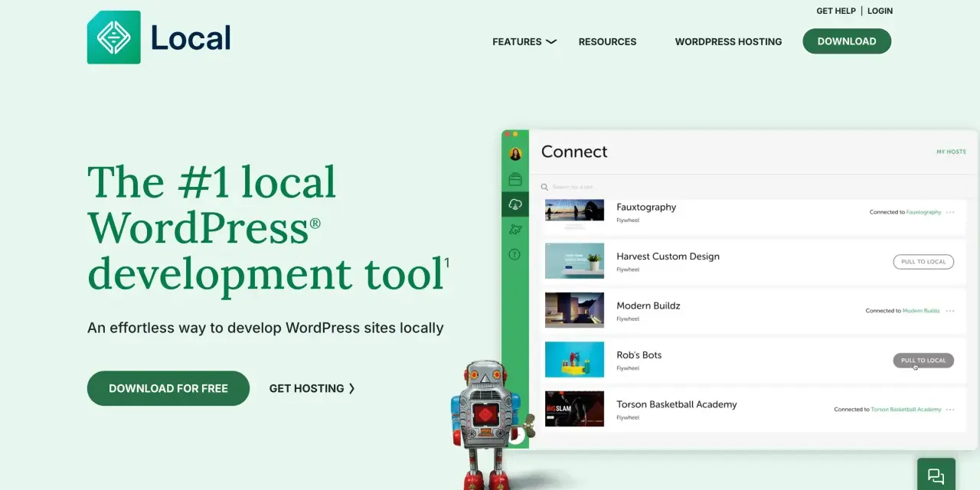
Task: Click the Login link
Action: click(880, 11)
